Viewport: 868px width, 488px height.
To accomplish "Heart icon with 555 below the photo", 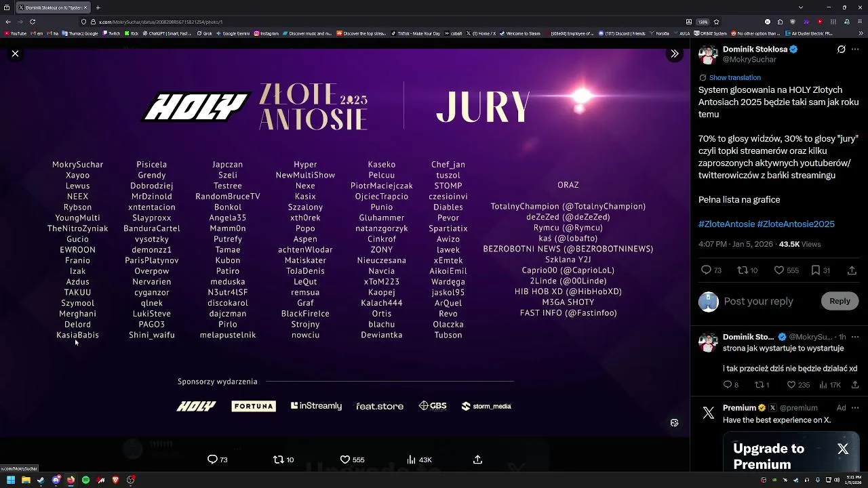I will coord(344,460).
